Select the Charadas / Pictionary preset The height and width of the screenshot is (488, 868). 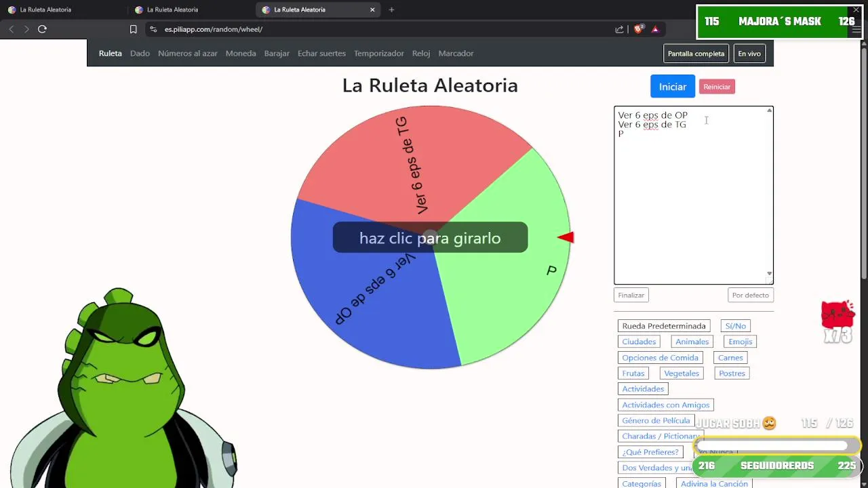click(x=660, y=436)
